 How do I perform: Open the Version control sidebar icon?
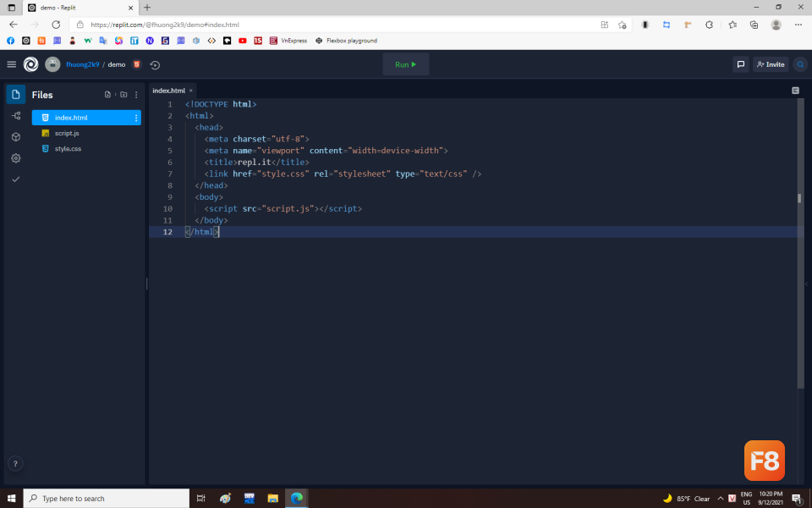point(16,116)
